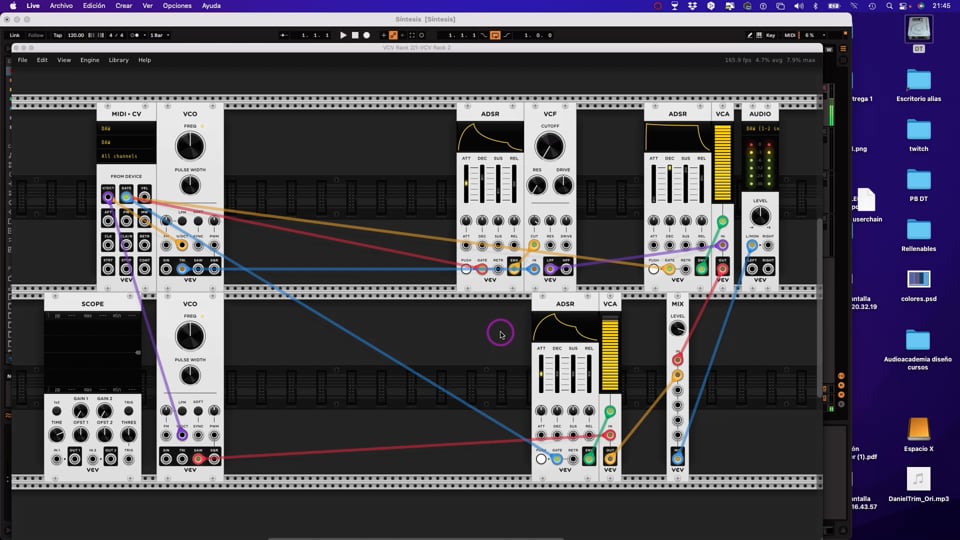Open MIDI-CV All channels dropdown
This screenshot has width=960, height=540.
click(x=126, y=156)
